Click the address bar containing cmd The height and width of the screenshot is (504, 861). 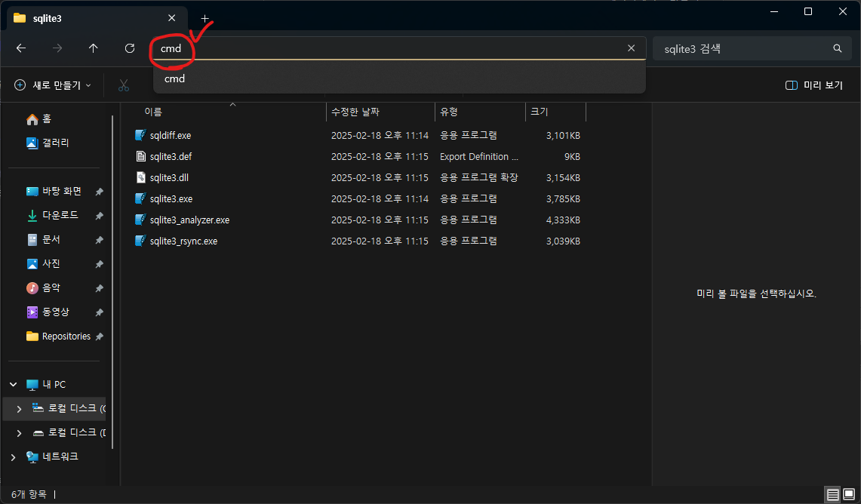(399, 48)
